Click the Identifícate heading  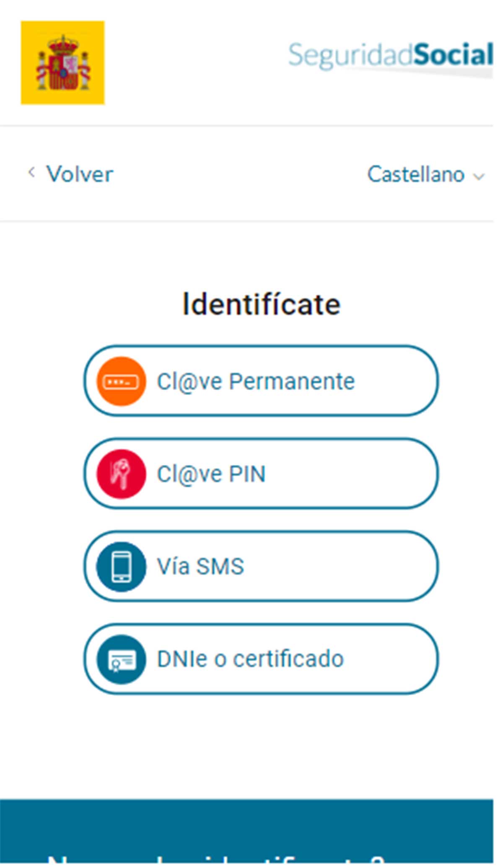[260, 303]
